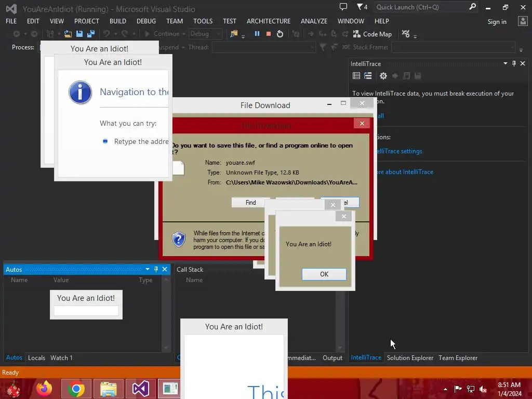Open the Thread dropdown box
Screen dimensions: 532x399
click(263, 47)
